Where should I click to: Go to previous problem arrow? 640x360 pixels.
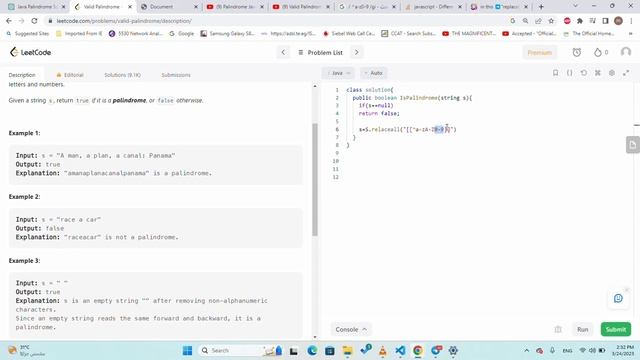point(283,52)
